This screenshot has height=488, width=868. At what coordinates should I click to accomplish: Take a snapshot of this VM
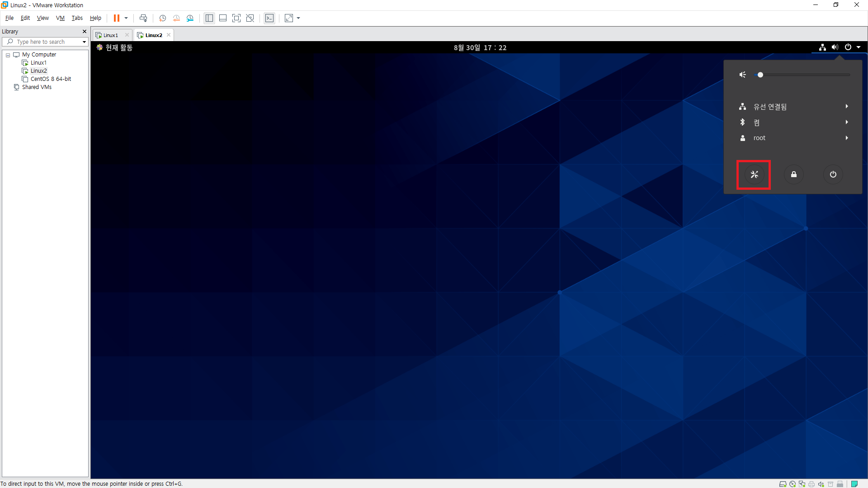coord(162,18)
